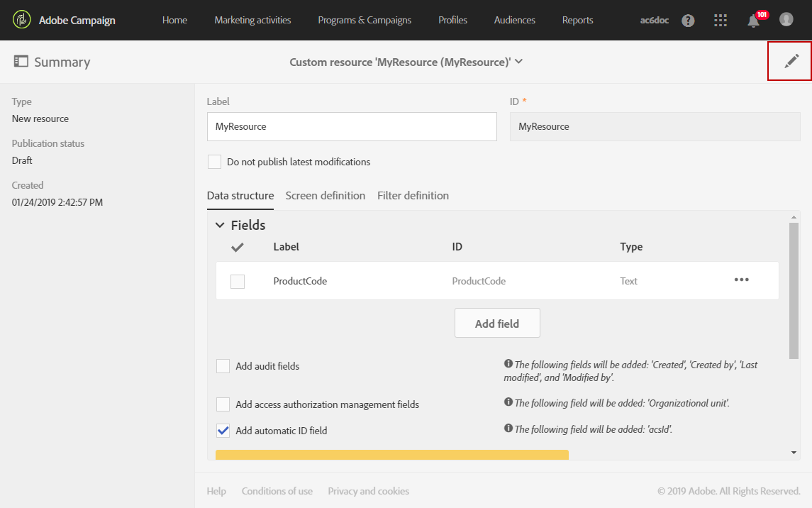812x508 pixels.
Task: Open notifications bell icon
Action: (x=753, y=21)
